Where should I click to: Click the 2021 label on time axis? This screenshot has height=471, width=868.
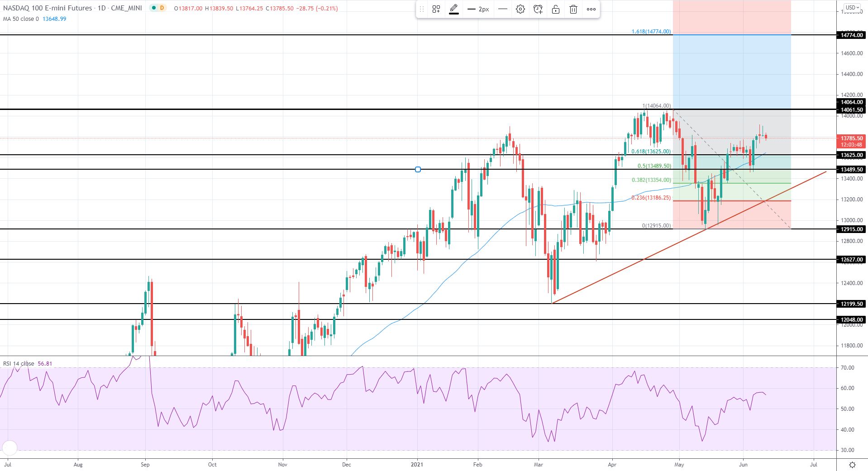[417, 465]
